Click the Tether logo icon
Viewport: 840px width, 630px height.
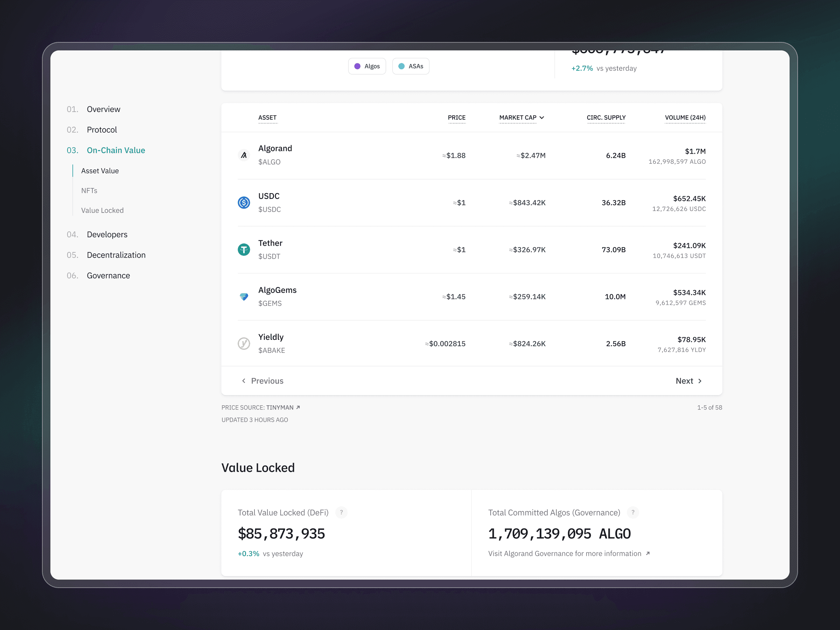point(244,250)
